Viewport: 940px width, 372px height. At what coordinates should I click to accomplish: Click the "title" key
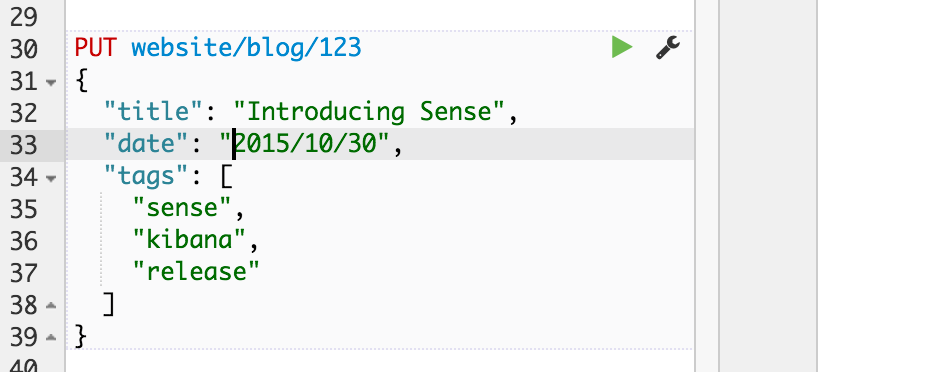[155, 112]
